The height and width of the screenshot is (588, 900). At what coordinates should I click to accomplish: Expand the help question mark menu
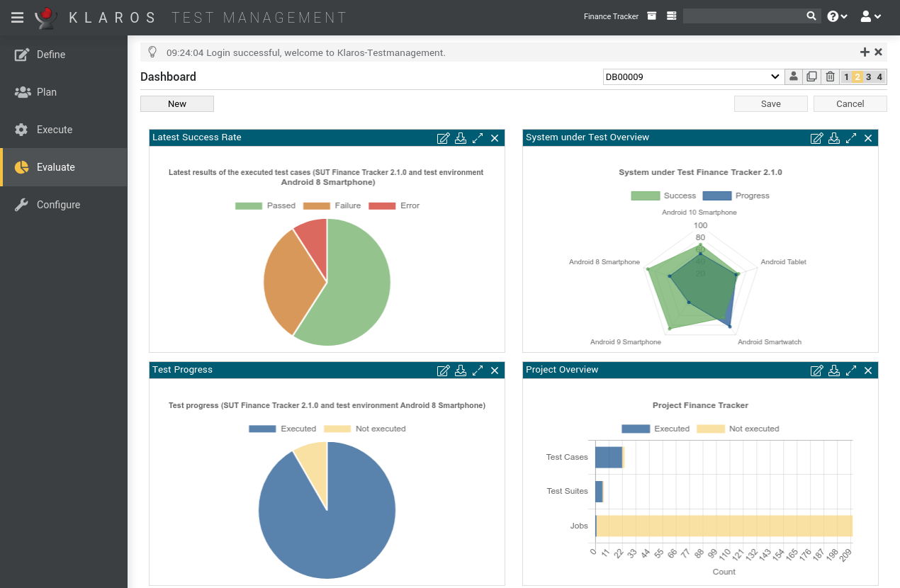pos(837,16)
